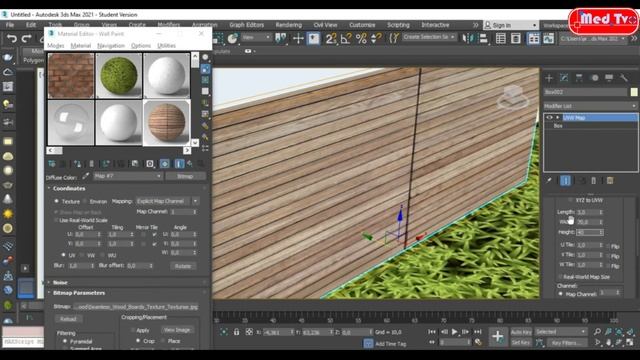Viewport: 640px width, 360px height.
Task: Click the View Image button
Action: click(177, 330)
